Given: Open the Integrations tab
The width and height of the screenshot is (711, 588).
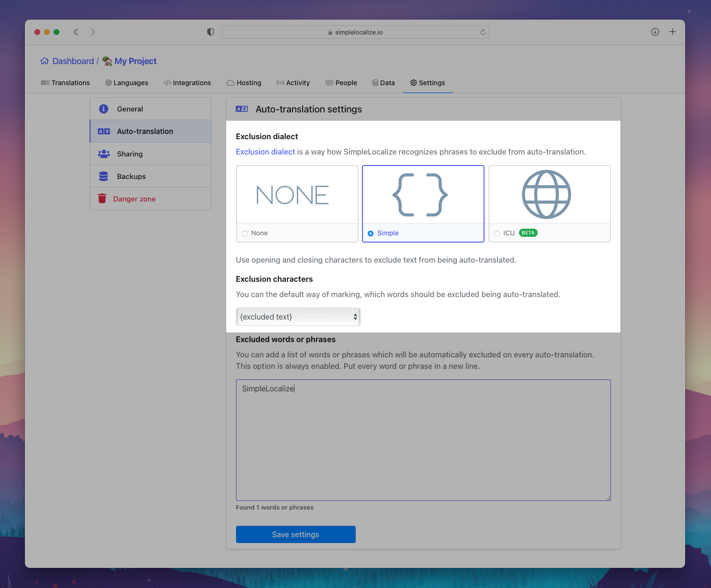Looking at the screenshot, I should pyautogui.click(x=187, y=83).
